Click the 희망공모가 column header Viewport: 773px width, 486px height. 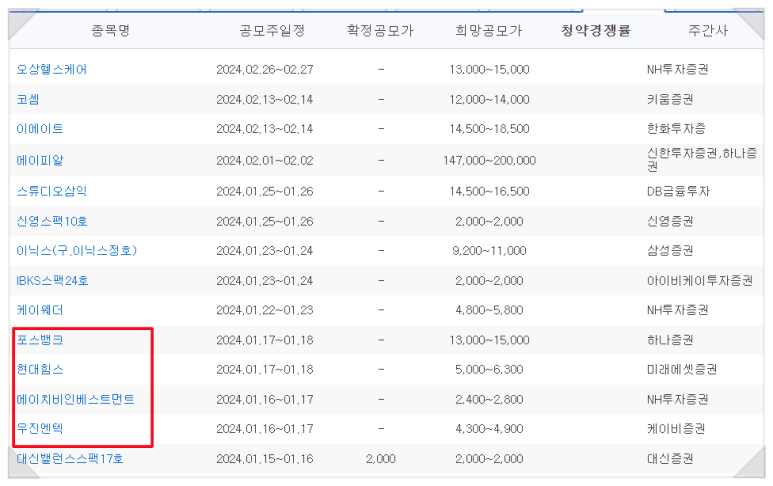tap(489, 31)
